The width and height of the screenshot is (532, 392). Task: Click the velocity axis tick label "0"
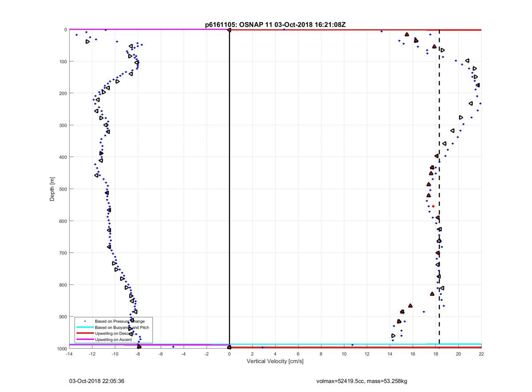pyautogui.click(x=229, y=354)
